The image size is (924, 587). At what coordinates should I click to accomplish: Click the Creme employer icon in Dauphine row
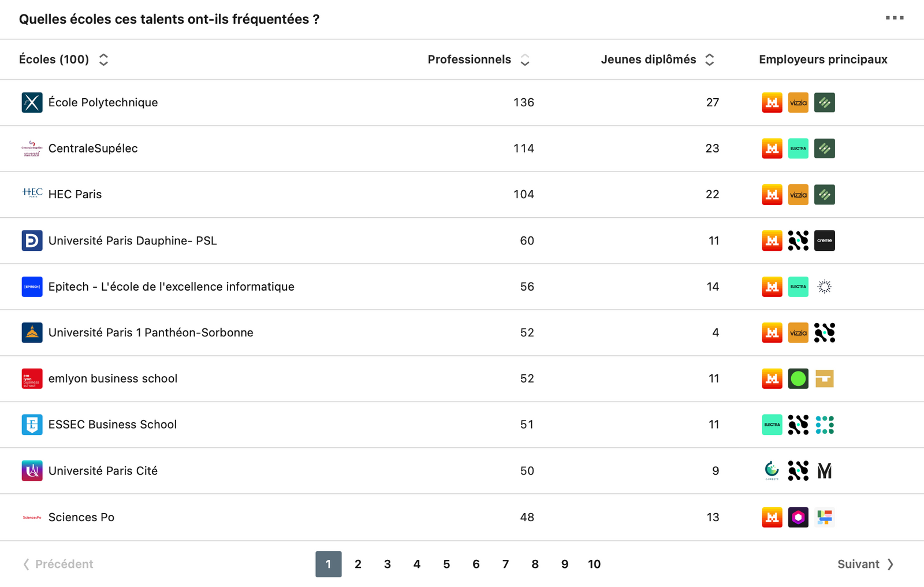(824, 241)
